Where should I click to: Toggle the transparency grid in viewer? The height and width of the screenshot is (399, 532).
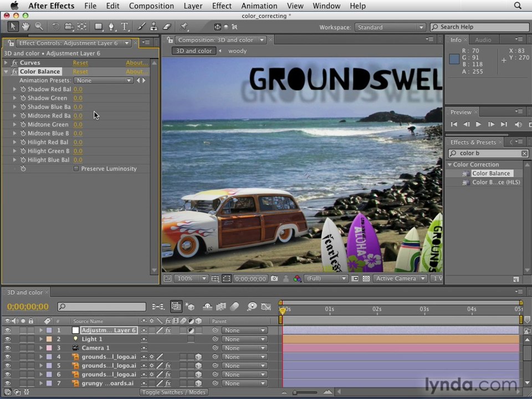(366, 279)
